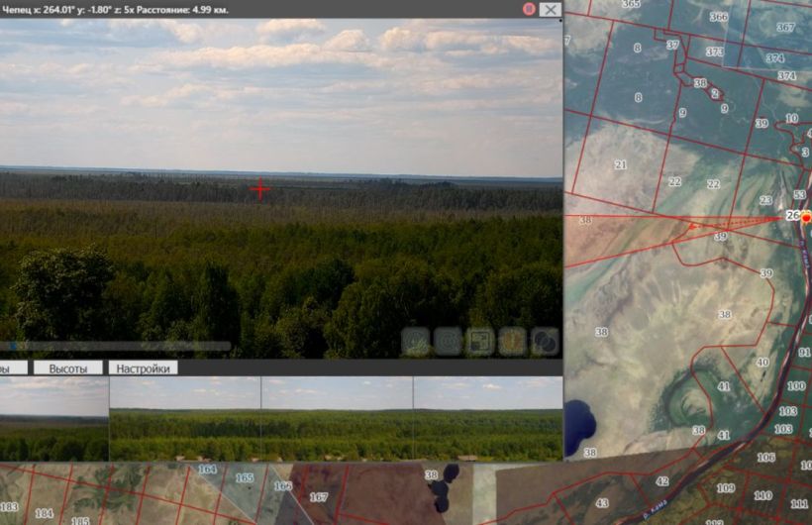Select the concentric-circles target icon on video overlay

pyautogui.click(x=448, y=342)
